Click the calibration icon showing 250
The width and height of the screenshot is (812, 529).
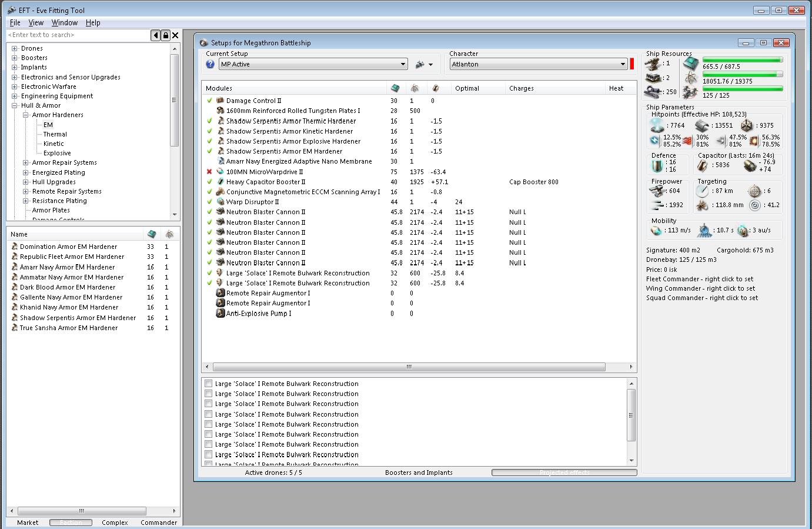[653, 92]
